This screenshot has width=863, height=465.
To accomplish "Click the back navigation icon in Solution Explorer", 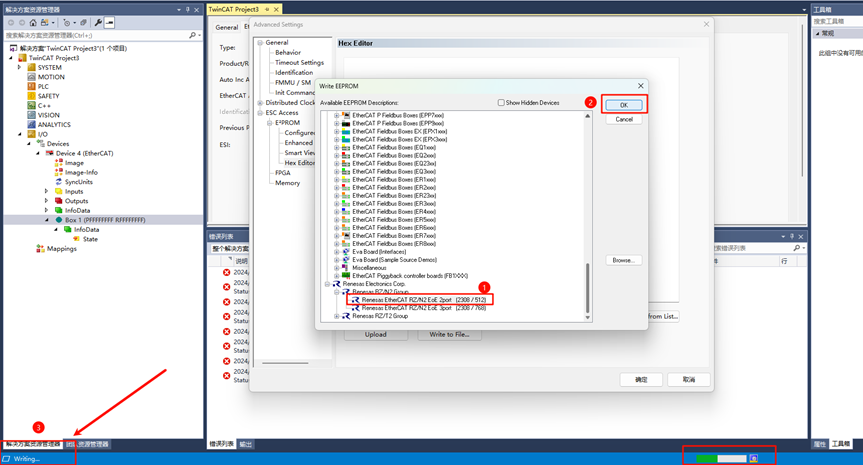I will click(11, 23).
